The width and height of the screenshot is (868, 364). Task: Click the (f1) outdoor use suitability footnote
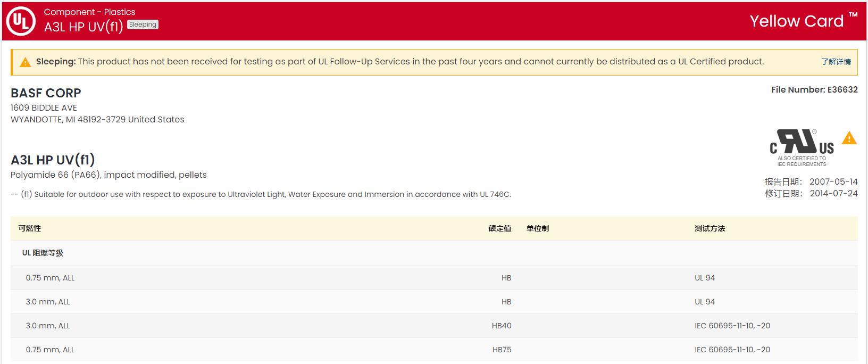tap(261, 194)
